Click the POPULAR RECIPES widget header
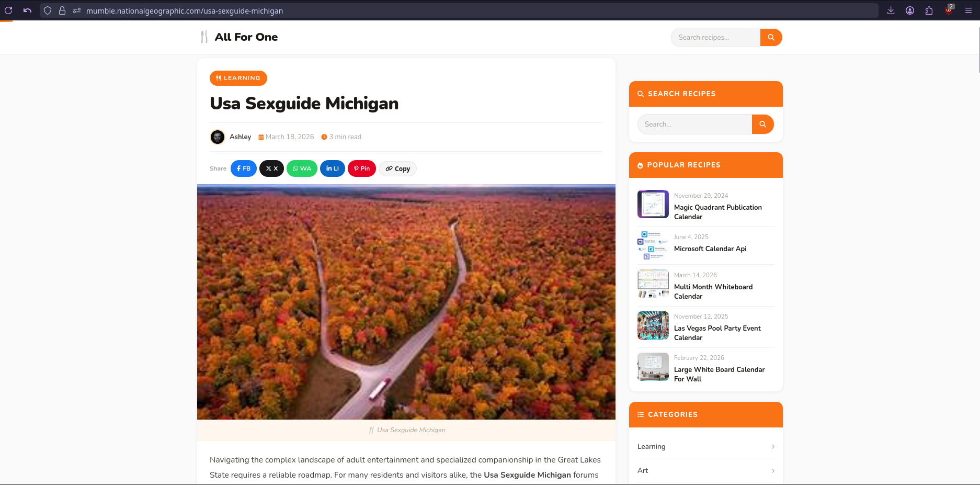 click(x=706, y=165)
